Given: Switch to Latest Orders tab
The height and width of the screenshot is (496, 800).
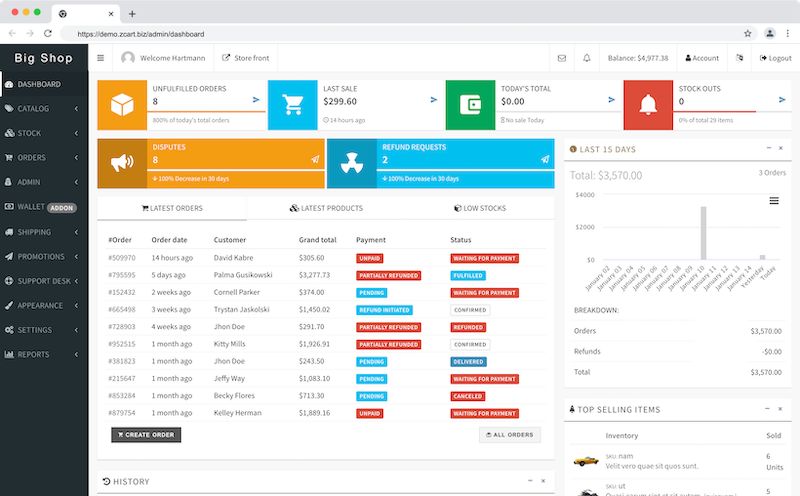Looking at the screenshot, I should click(x=172, y=208).
